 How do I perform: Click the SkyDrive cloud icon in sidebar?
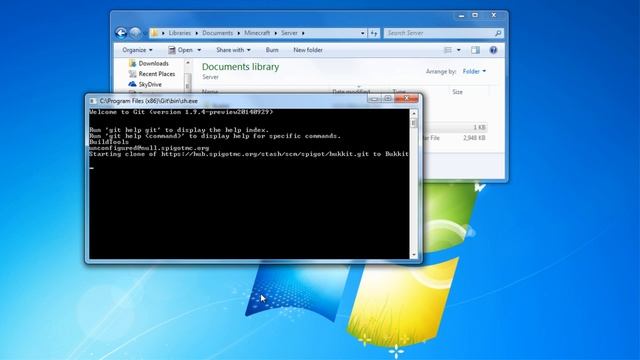[x=132, y=84]
